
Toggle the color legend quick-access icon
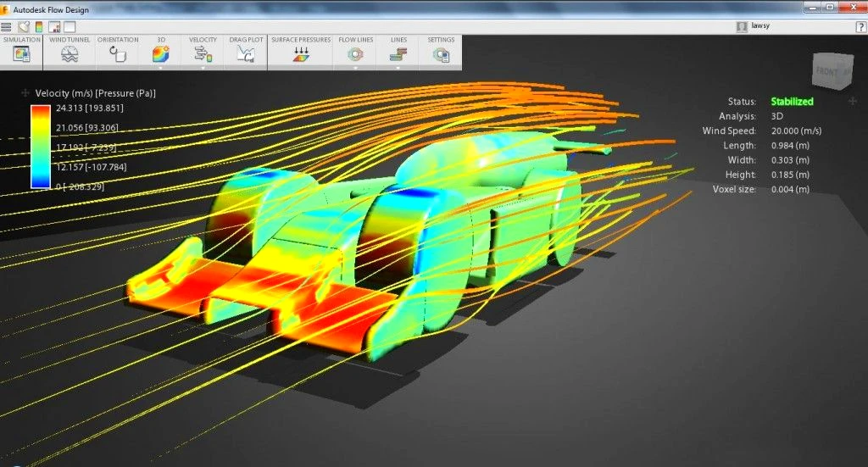click(x=39, y=26)
